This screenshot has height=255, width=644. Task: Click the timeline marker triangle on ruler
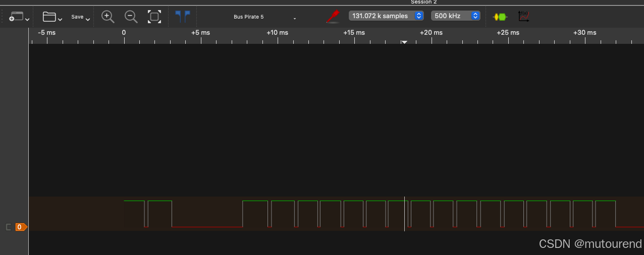[404, 42]
